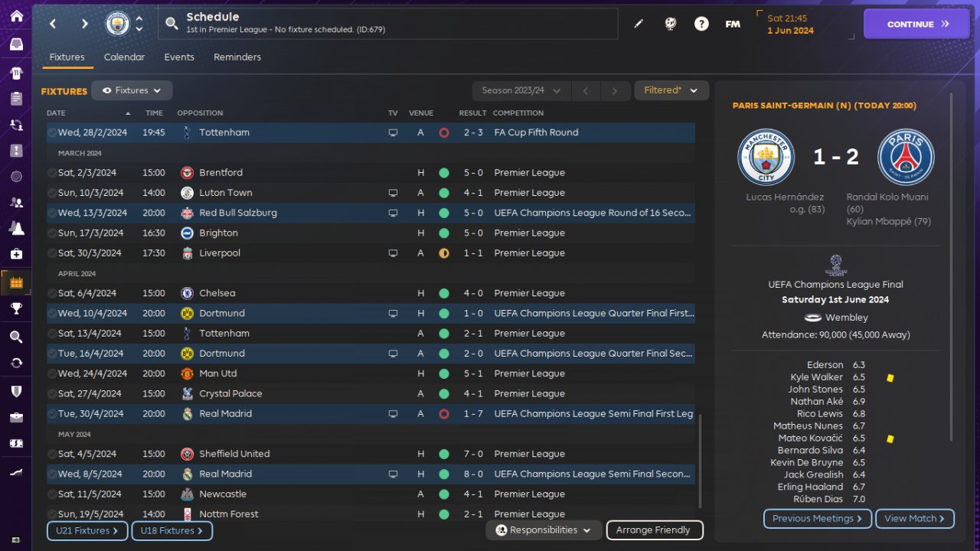This screenshot has height=551, width=980.
Task: Open the help question mark icon
Action: (701, 24)
